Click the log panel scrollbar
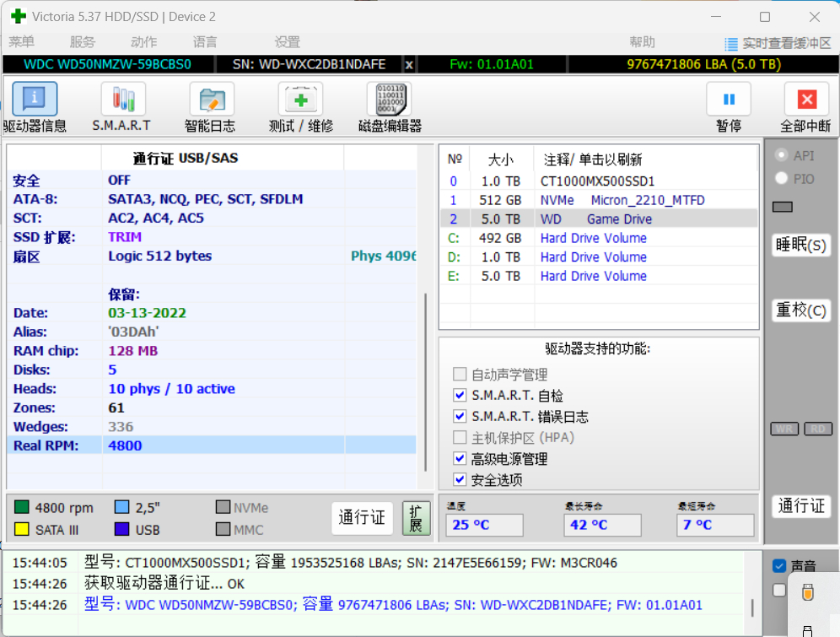Viewport: 840px width, 637px height. pos(752,607)
